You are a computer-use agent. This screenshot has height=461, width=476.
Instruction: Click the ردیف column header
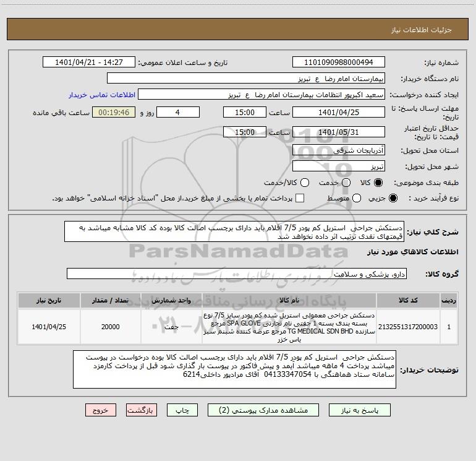[x=449, y=300]
